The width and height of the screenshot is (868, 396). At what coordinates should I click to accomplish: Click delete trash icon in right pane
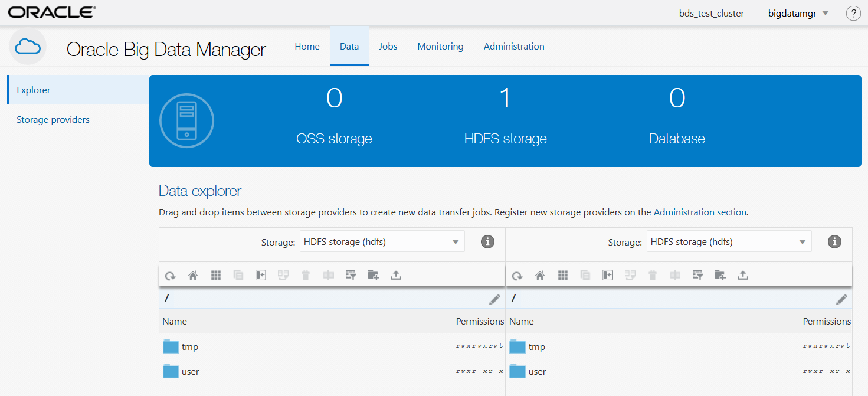point(653,275)
